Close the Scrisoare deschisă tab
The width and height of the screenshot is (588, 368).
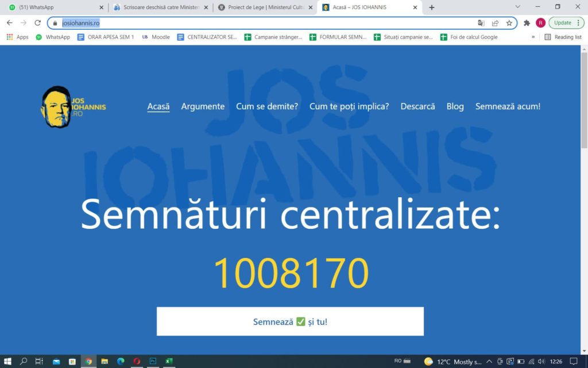pyautogui.click(x=206, y=7)
